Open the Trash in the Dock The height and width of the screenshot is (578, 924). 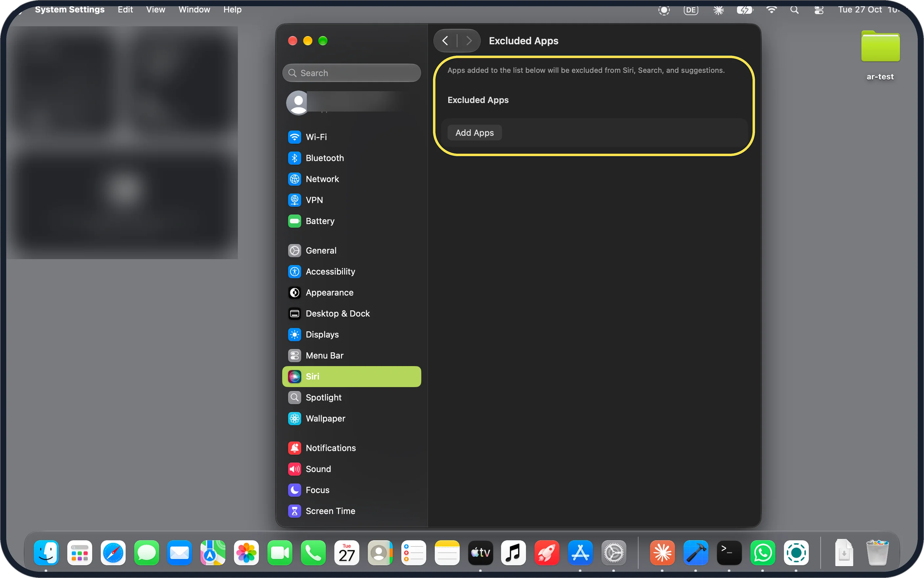(x=877, y=552)
